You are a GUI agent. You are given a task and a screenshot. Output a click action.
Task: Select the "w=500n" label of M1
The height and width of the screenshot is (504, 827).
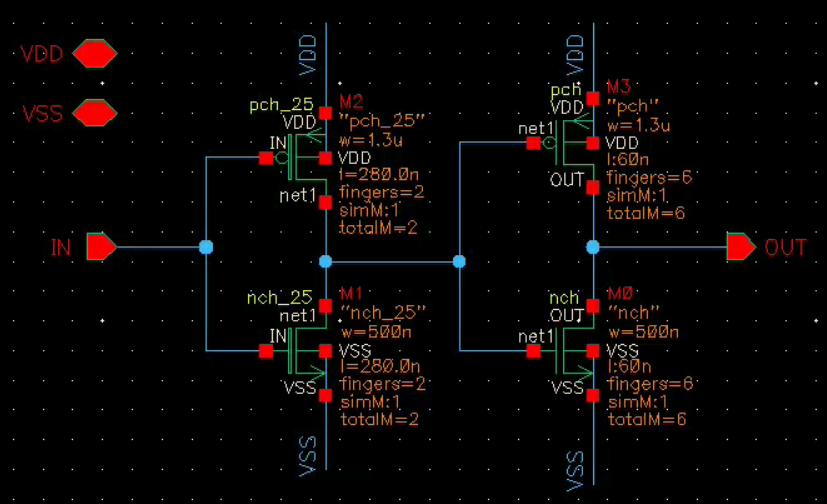click(x=373, y=332)
